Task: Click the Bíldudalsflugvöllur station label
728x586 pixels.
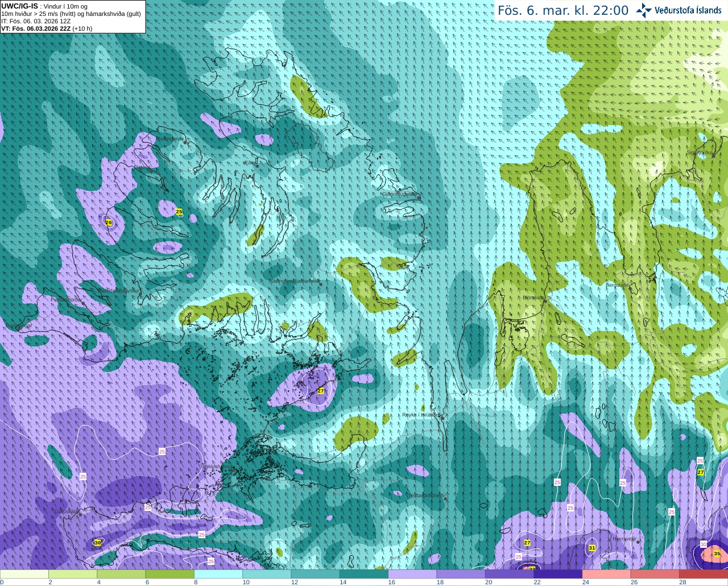Action: click(x=118, y=290)
